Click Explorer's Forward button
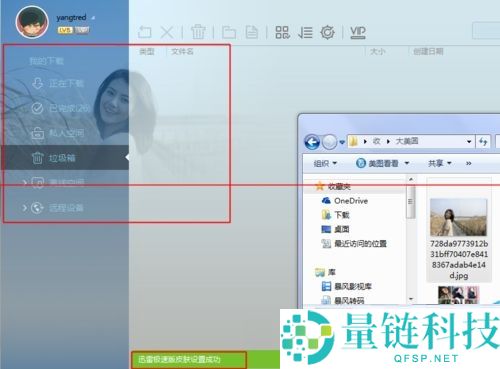 [329, 142]
